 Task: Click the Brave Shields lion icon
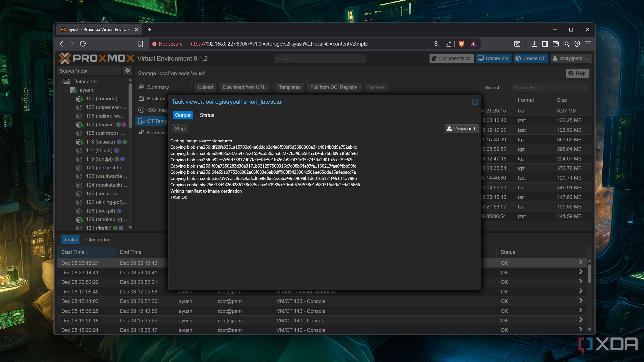[462, 44]
